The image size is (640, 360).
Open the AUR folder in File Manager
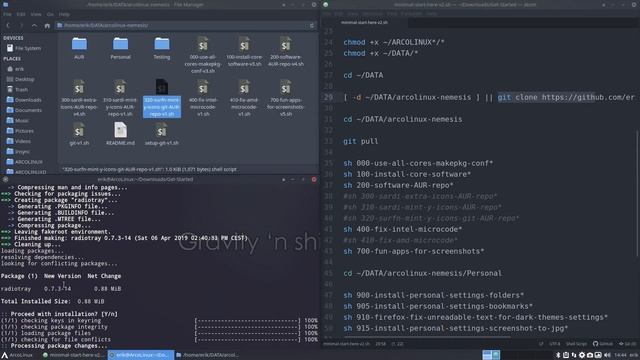(79, 48)
